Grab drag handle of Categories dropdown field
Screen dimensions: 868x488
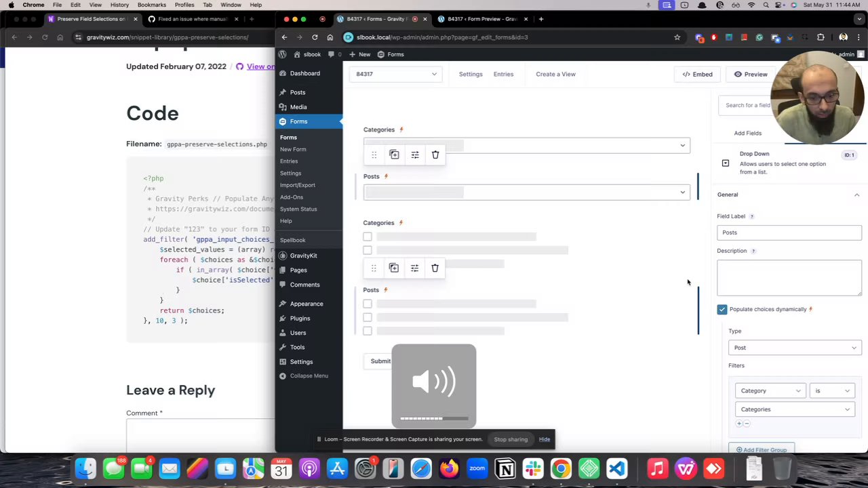(374, 155)
